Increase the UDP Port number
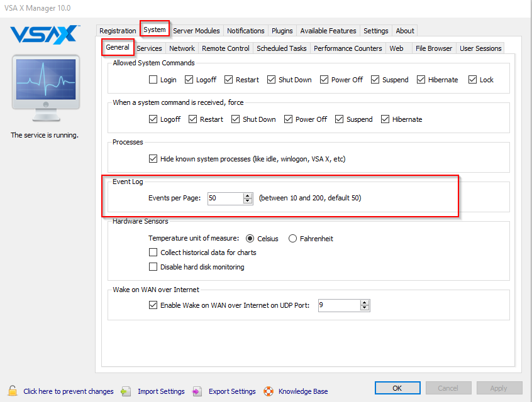Image resolution: width=532 pixels, height=402 pixels. [365, 303]
